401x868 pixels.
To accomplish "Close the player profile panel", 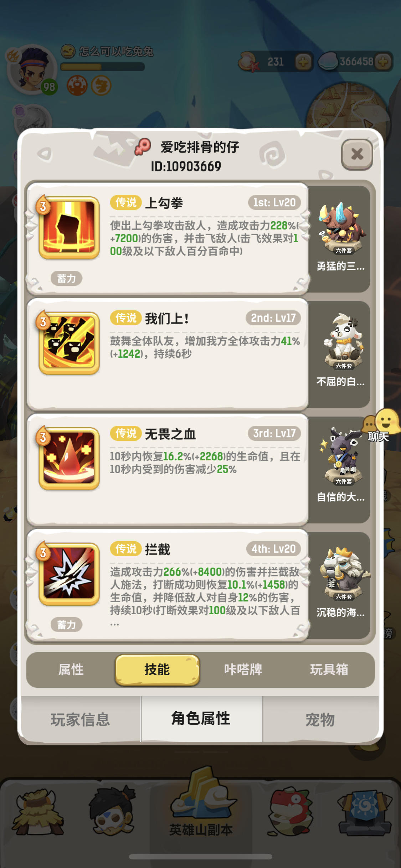I will pos(357,154).
